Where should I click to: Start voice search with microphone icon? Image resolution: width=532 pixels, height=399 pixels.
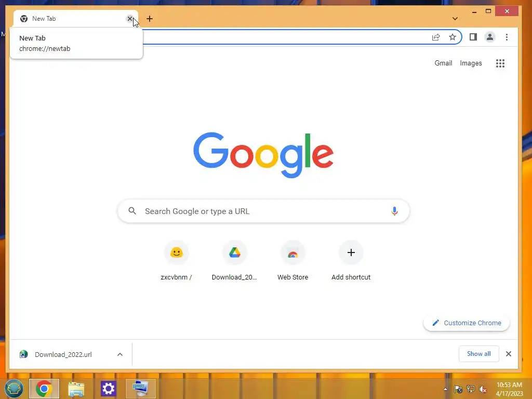(x=394, y=211)
